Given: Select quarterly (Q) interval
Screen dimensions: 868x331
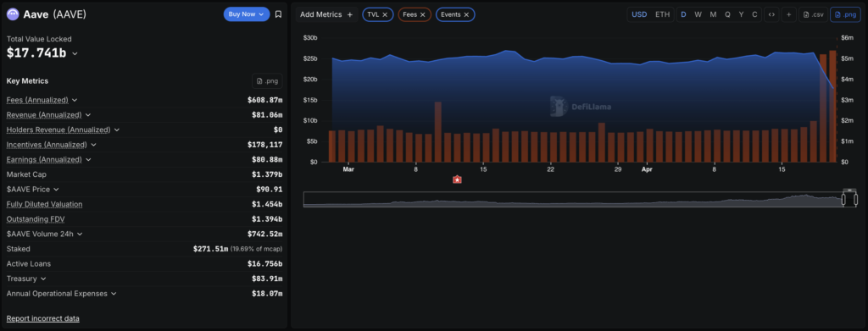Looking at the screenshot, I should coord(727,15).
